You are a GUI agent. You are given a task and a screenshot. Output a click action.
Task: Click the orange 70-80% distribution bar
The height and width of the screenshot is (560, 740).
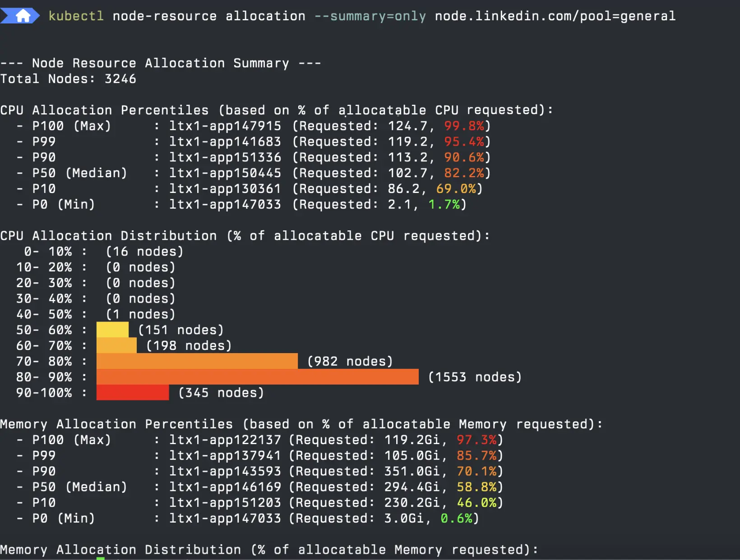click(x=197, y=361)
